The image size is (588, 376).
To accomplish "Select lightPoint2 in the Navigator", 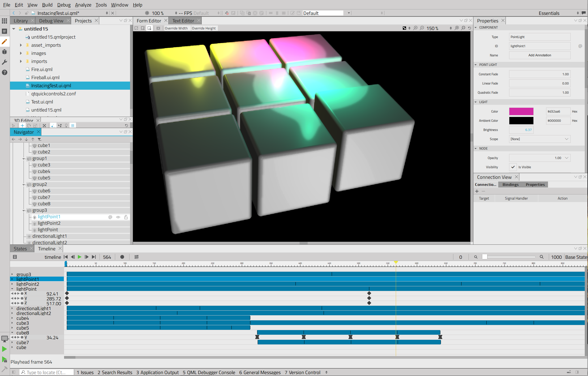I will click(49, 223).
